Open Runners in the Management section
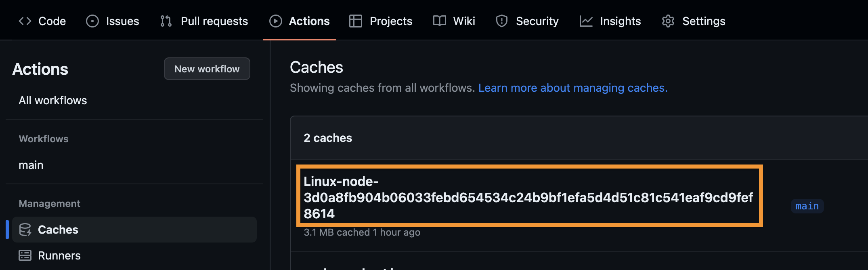 point(59,255)
